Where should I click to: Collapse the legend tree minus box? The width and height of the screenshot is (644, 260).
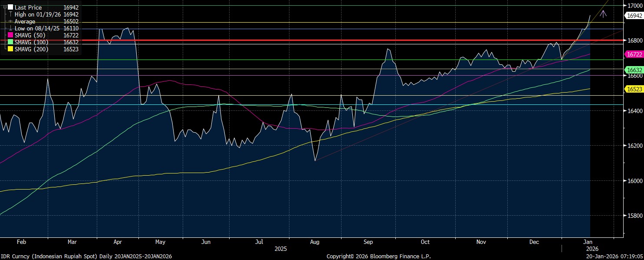point(5,7)
